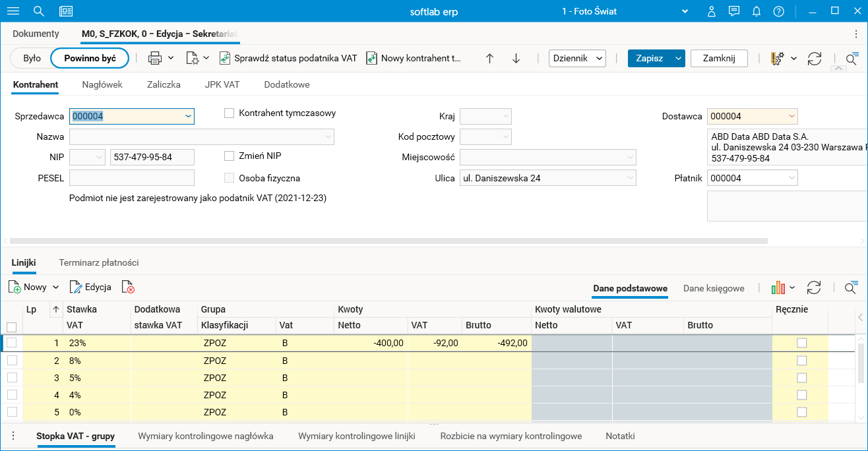Open the Terminarz płatności tab
The height and width of the screenshot is (451, 868).
point(99,262)
